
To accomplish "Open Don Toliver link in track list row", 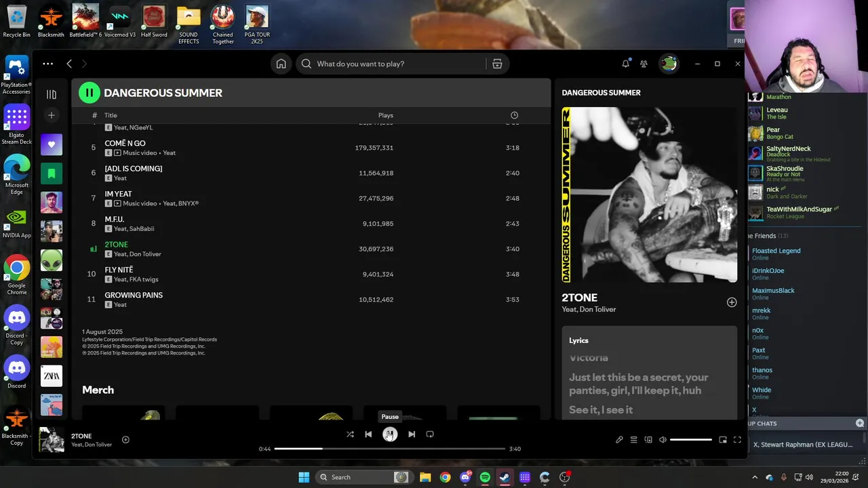I will click(145, 254).
